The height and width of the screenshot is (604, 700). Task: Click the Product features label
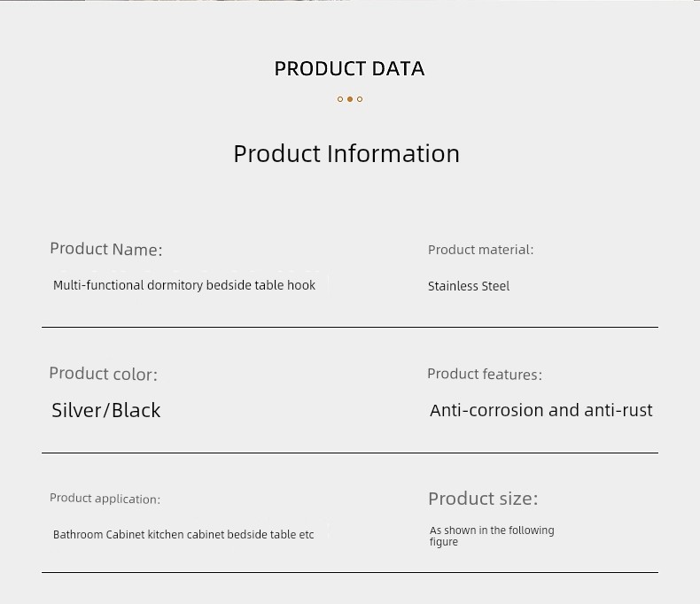coord(485,375)
